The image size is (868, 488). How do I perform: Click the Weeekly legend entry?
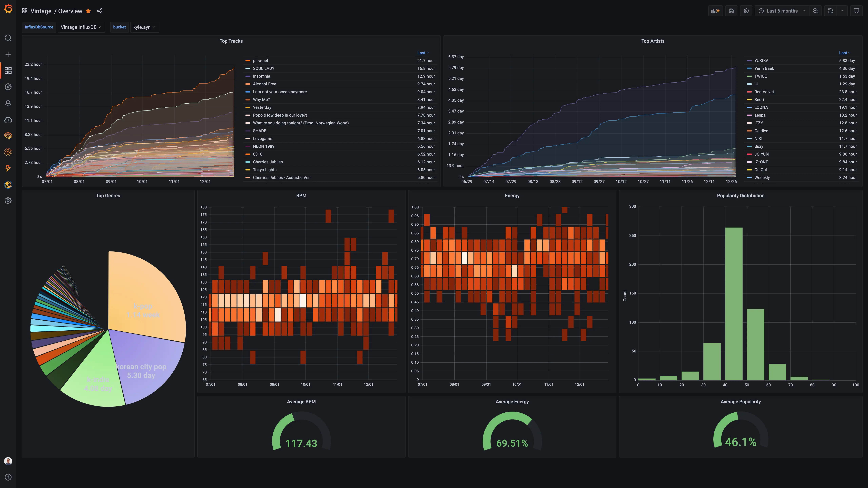tap(762, 177)
